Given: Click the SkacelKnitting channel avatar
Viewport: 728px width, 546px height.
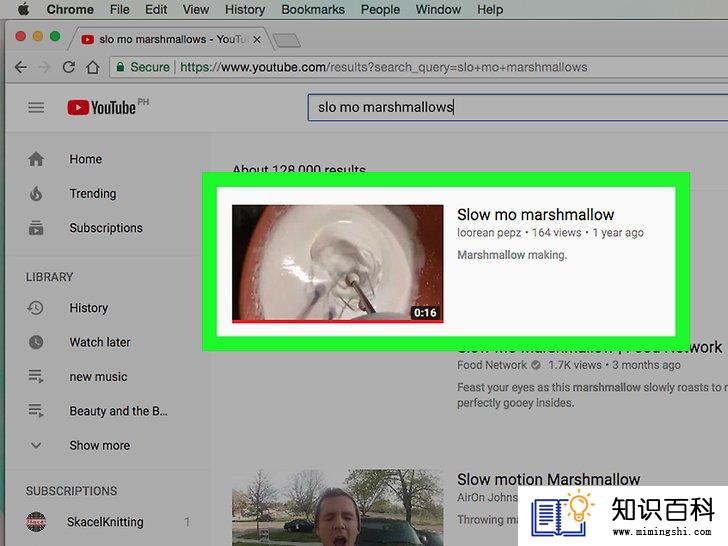Looking at the screenshot, I should [36, 522].
